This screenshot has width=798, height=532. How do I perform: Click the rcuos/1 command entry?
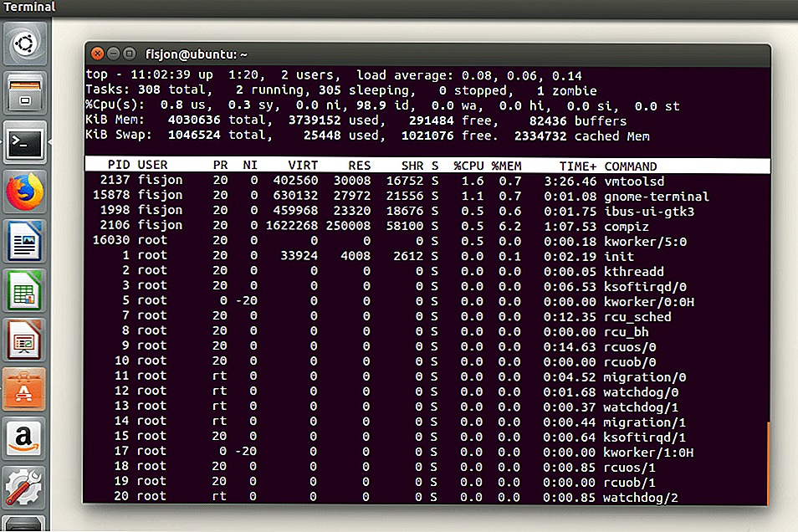(630, 468)
